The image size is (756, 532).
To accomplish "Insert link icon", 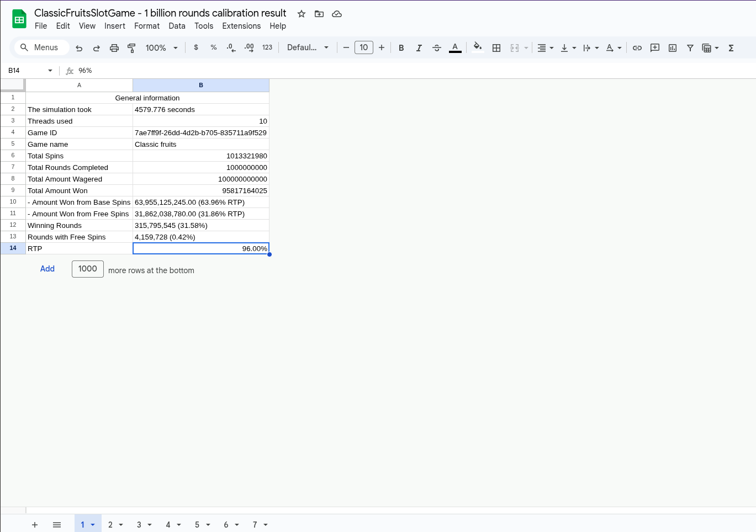I will (637, 48).
